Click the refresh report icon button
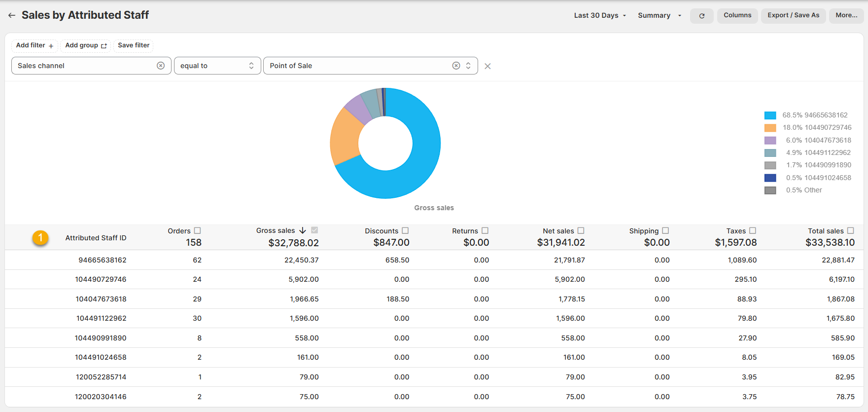 (701, 16)
